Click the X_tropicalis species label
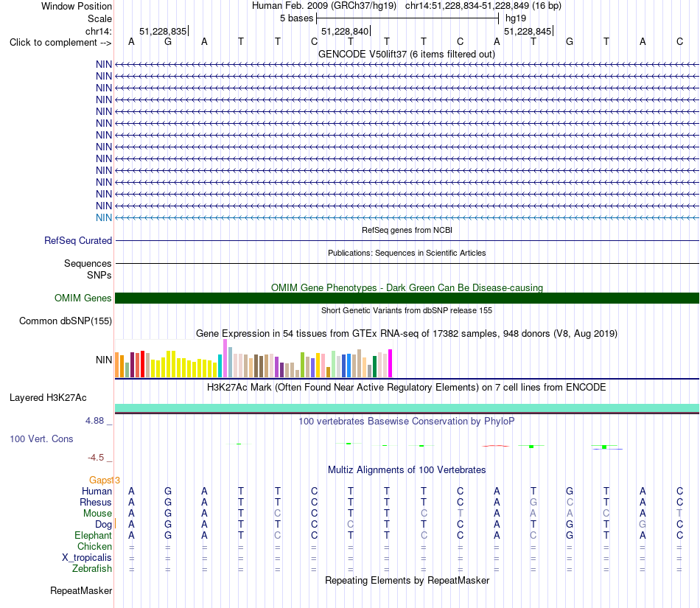Screen dimensions: 700x608 click(x=87, y=558)
